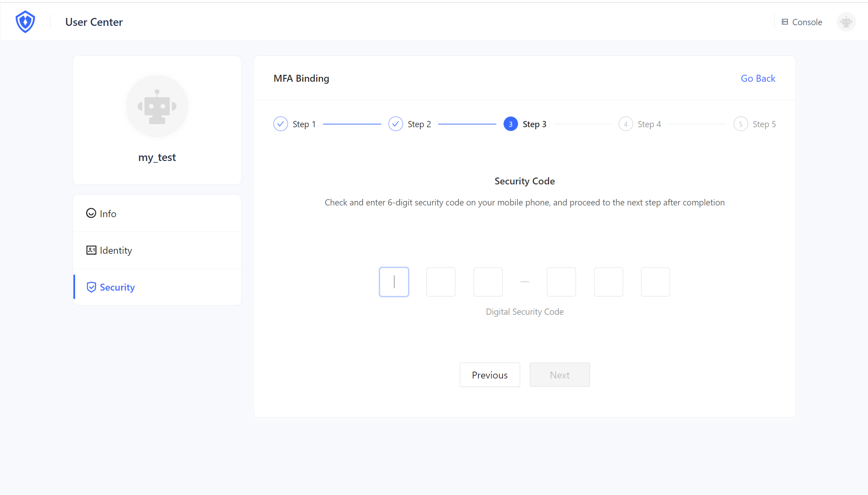Click the Step 5 numbered circle
868x495 pixels.
coord(741,124)
